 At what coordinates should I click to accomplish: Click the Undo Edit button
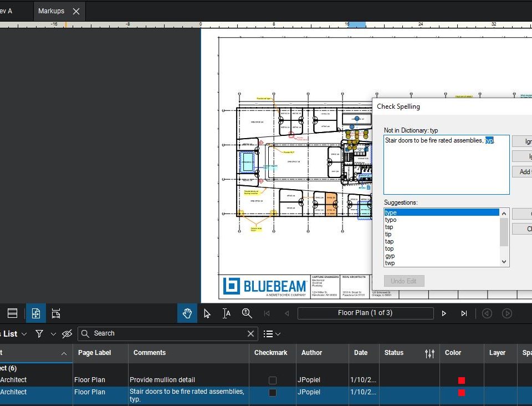point(404,281)
